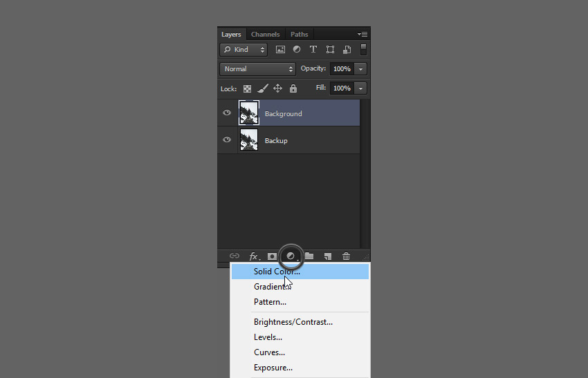
Task: Filter for shape layers icon
Action: pyautogui.click(x=330, y=50)
